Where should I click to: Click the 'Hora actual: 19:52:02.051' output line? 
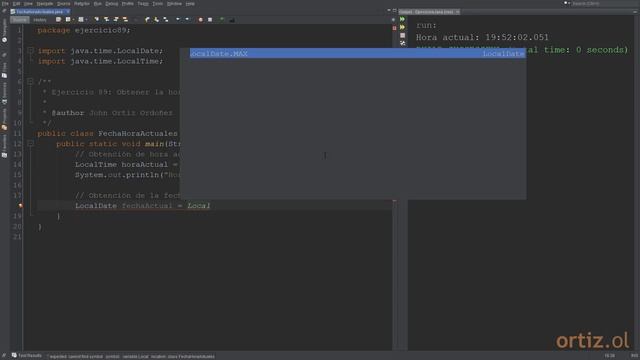click(482, 37)
